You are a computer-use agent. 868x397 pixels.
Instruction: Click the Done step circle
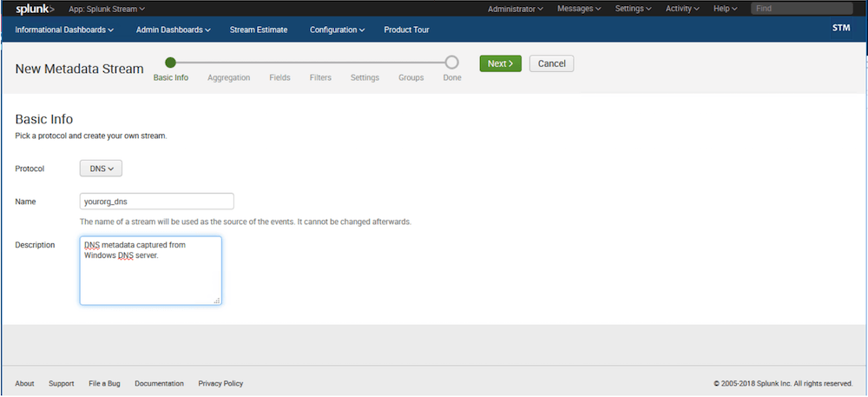click(451, 63)
